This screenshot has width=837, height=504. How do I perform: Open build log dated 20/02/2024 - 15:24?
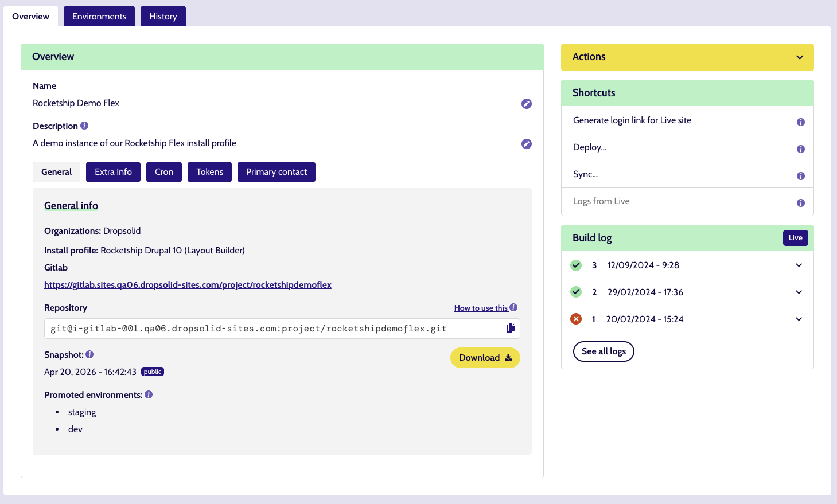(x=645, y=319)
